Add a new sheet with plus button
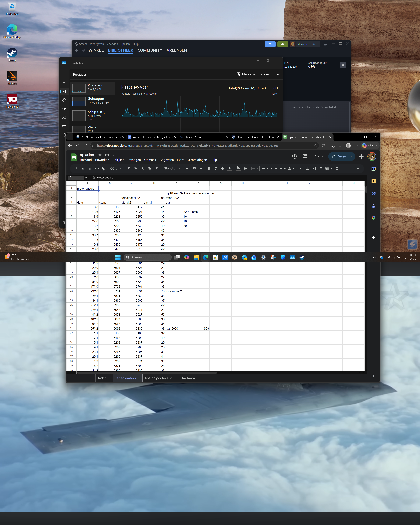Viewport: 420px width, 525px height. 80,378
